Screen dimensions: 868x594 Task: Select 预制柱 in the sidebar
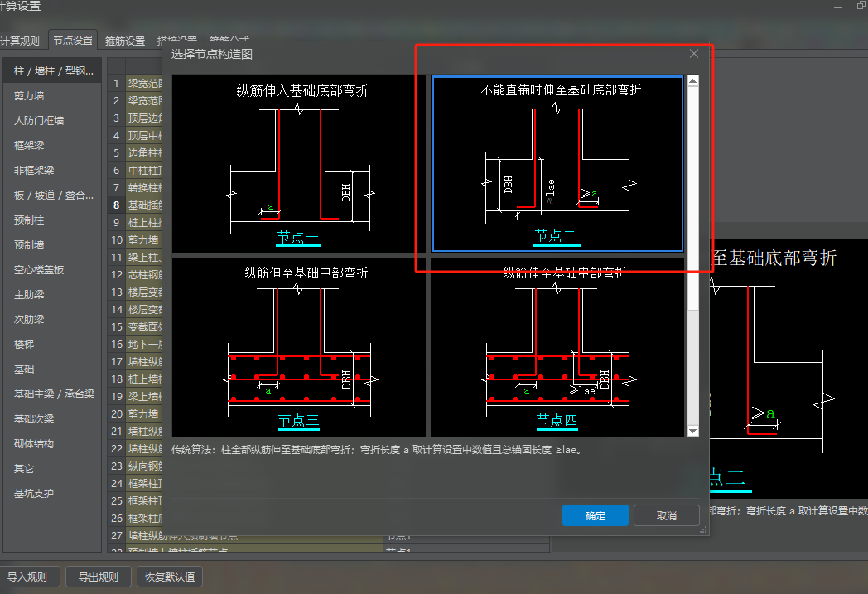[x=53, y=220]
